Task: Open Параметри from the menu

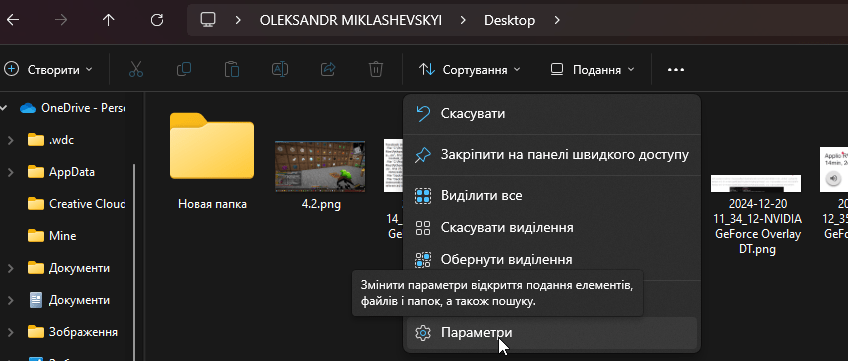Action: coord(552,332)
